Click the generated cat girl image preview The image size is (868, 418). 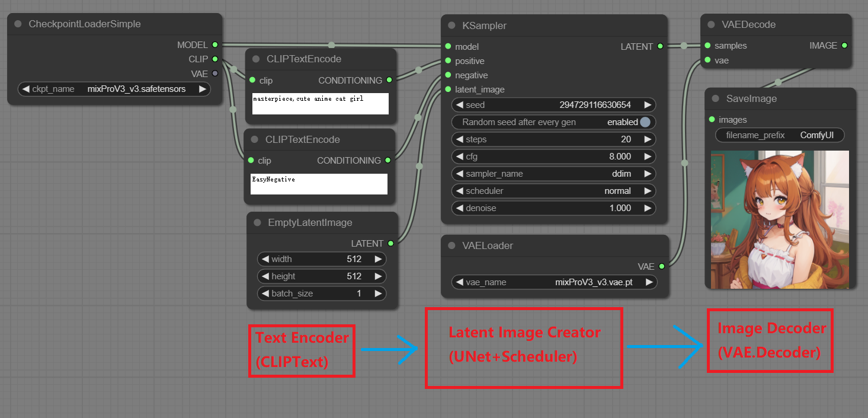[780, 219]
